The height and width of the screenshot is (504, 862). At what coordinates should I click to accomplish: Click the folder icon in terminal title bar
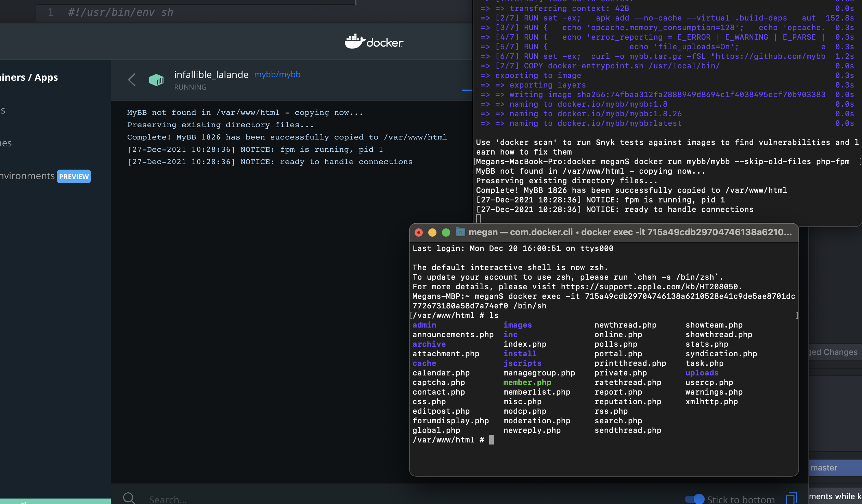click(460, 233)
